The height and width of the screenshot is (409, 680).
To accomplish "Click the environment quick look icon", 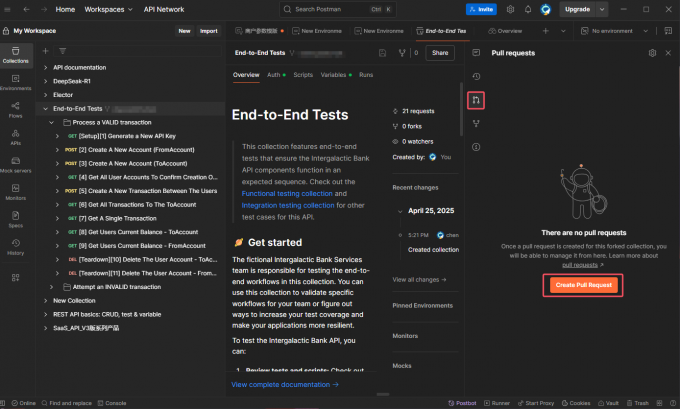I will coord(668,31).
